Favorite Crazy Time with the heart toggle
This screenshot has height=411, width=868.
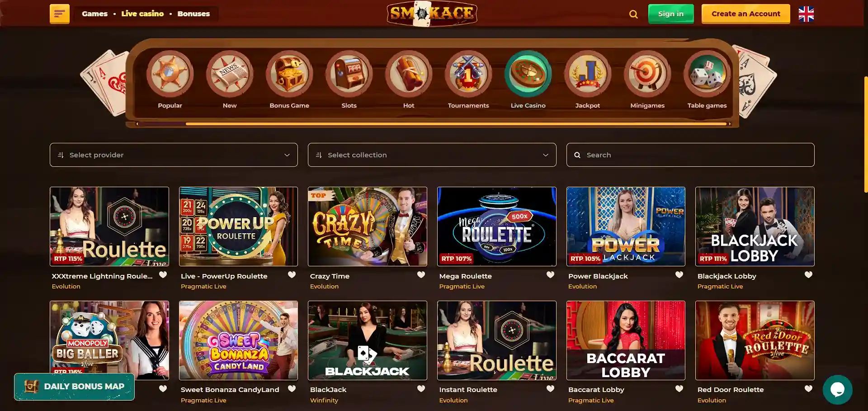pos(421,274)
